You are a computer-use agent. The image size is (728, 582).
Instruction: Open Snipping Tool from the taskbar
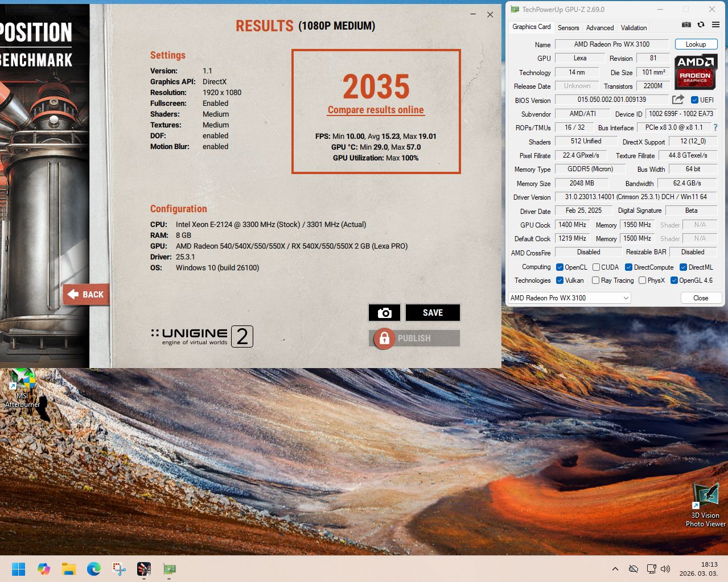[119, 568]
